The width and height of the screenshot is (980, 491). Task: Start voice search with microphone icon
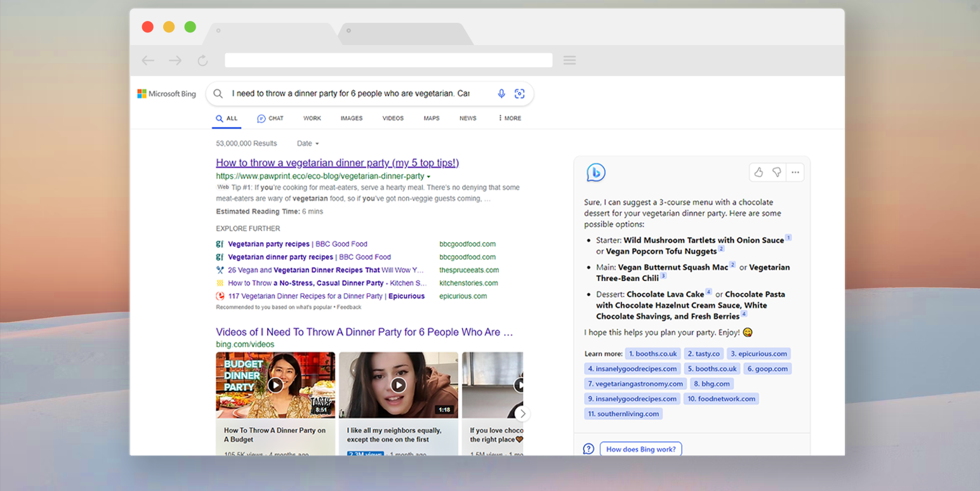coord(501,94)
